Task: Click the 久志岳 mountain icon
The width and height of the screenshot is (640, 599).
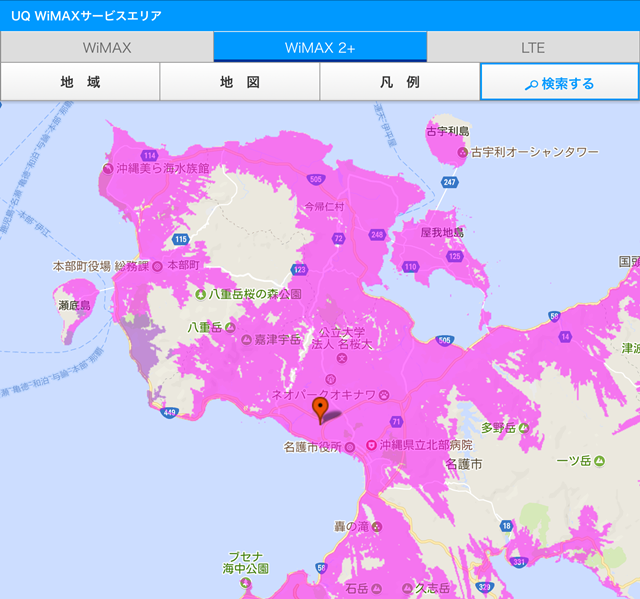Action: 407,588
